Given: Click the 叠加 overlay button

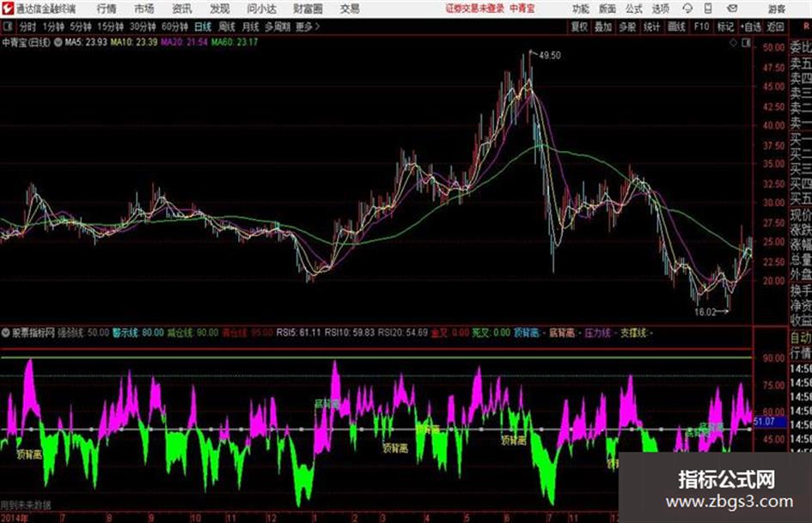Looking at the screenshot, I should coord(603,27).
